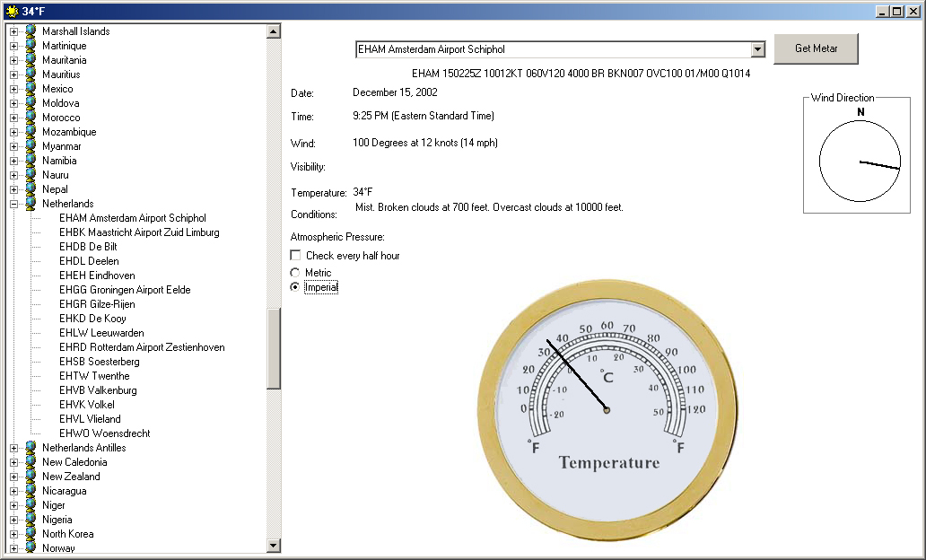Click the globe icon next to Morocco
This screenshot has width=926, height=560.
coord(31,118)
